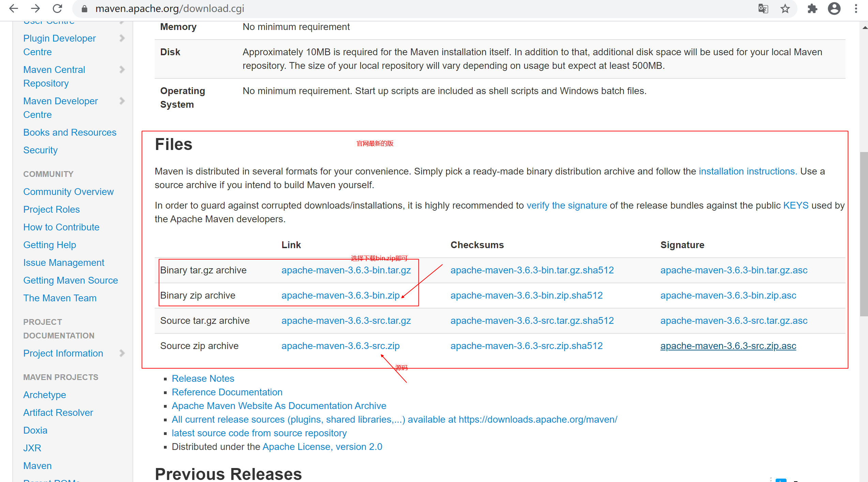Reload the page with refresh icon

tap(57, 9)
